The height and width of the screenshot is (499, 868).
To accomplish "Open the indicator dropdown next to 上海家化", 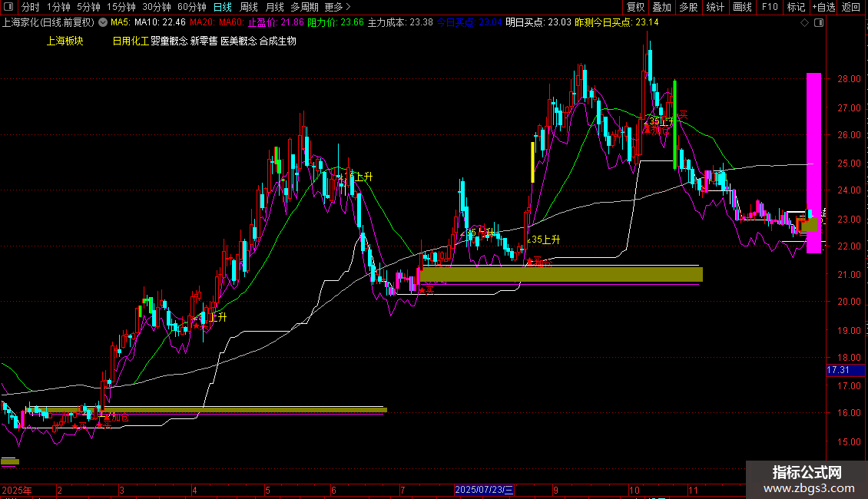I will click(x=103, y=23).
